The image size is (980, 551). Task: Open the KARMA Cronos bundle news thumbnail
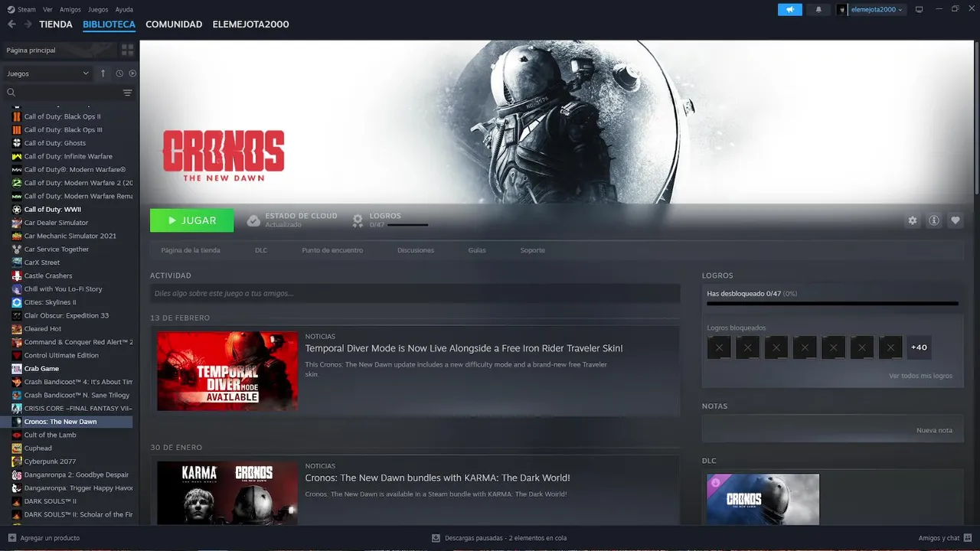(x=227, y=493)
